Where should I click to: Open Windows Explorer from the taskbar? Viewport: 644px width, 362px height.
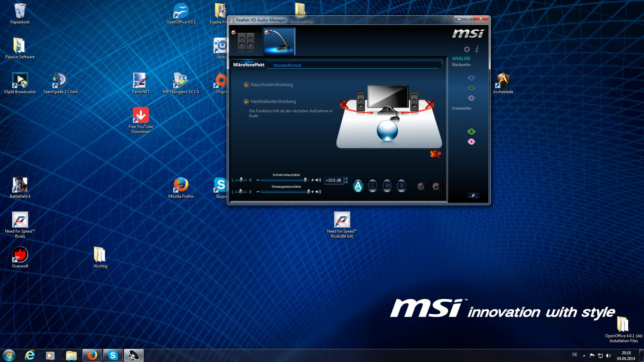(x=71, y=355)
